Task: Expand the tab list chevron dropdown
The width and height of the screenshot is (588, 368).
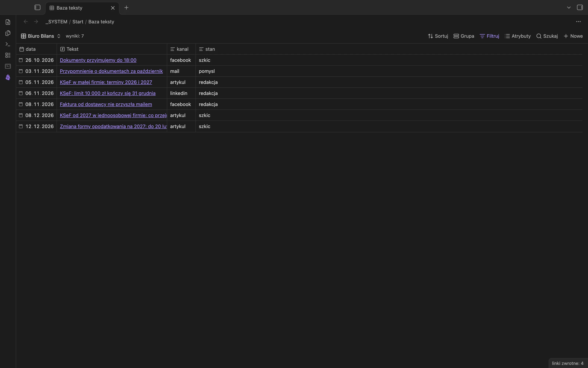Action: [569, 8]
